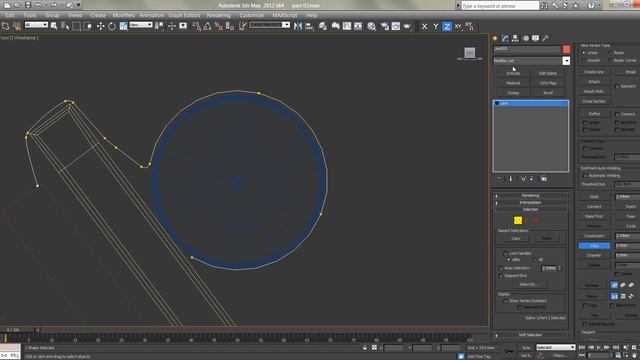Click the Edit Spline modifier button
The image size is (640, 360).
(548, 73)
